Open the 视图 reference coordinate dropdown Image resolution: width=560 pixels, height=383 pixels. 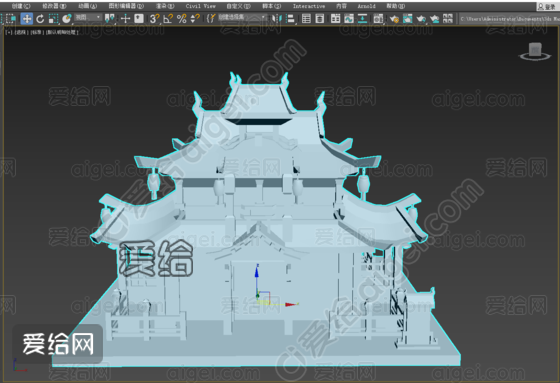point(88,17)
